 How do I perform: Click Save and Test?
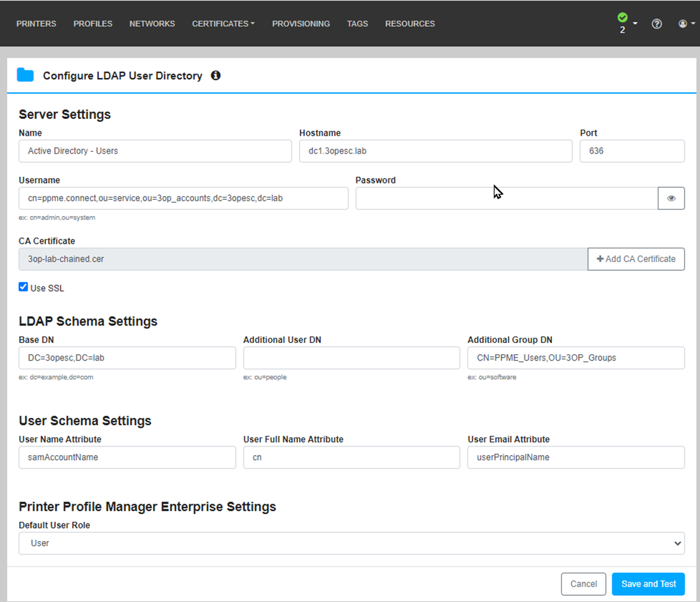pyautogui.click(x=648, y=584)
